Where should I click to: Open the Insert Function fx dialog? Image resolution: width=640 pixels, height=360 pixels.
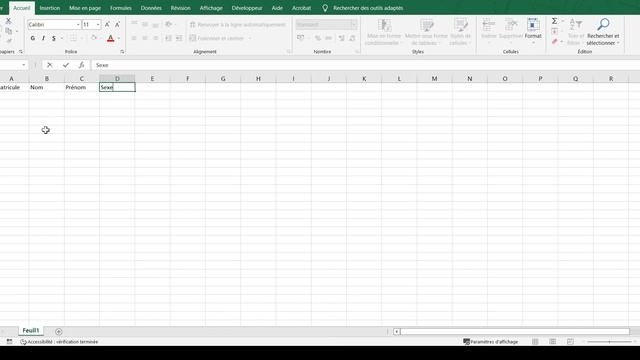81,65
